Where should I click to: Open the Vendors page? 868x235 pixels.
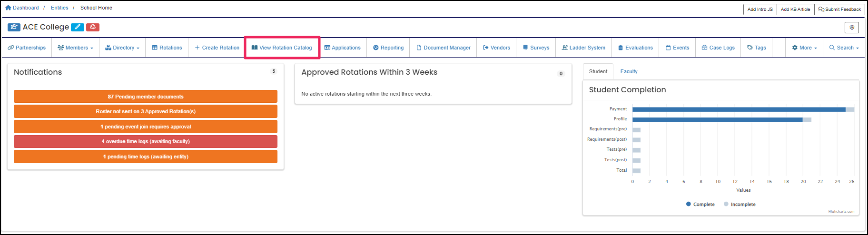coord(496,48)
